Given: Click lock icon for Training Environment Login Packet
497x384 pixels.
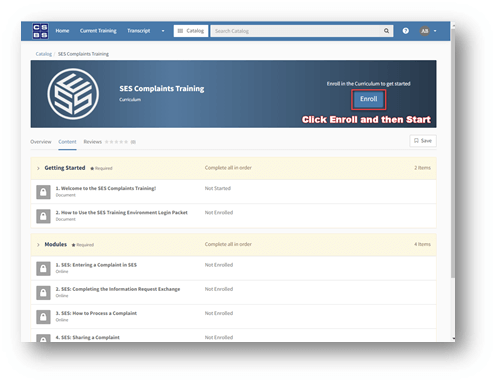Looking at the screenshot, I should pyautogui.click(x=43, y=216).
